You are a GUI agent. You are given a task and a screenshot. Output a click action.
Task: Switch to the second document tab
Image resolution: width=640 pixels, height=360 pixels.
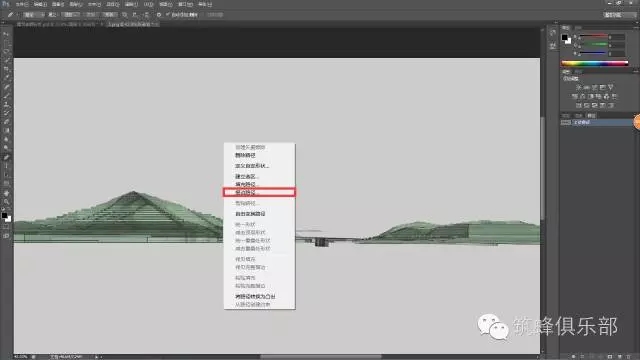133,24
